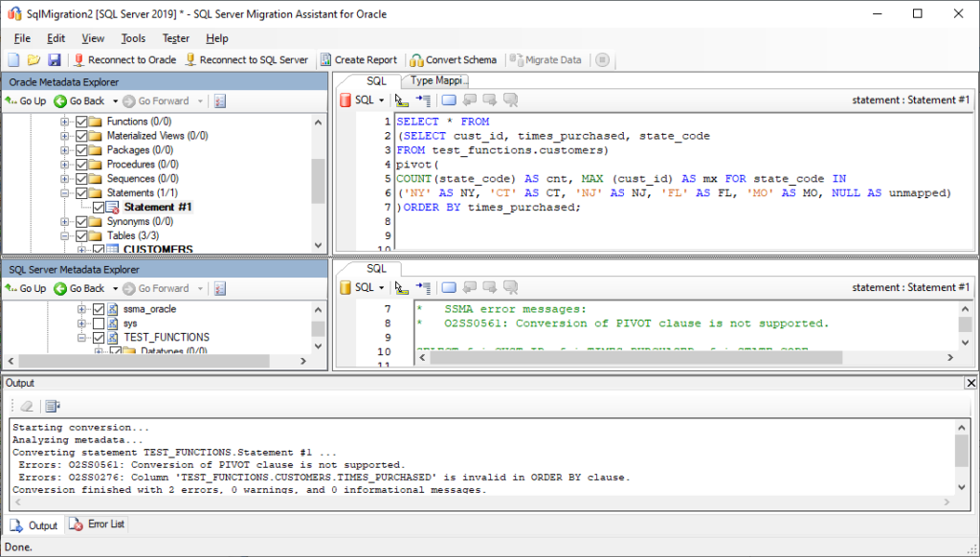This screenshot has height=557, width=980.
Task: Click the Convert Schema button
Action: 453,60
